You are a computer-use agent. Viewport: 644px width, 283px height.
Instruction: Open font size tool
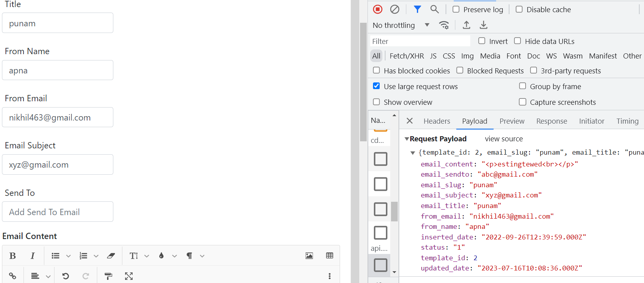point(134,256)
